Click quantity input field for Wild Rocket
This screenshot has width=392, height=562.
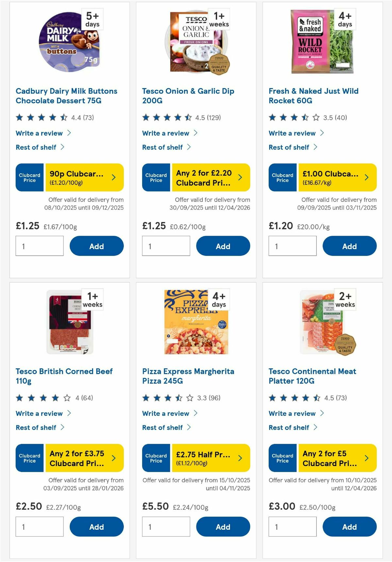292,246
